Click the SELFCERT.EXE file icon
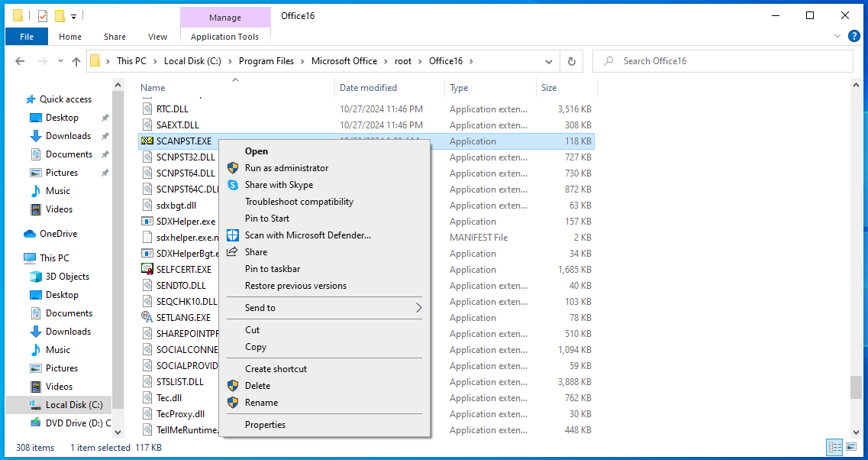Image resolution: width=868 pixels, height=460 pixels. 148,269
